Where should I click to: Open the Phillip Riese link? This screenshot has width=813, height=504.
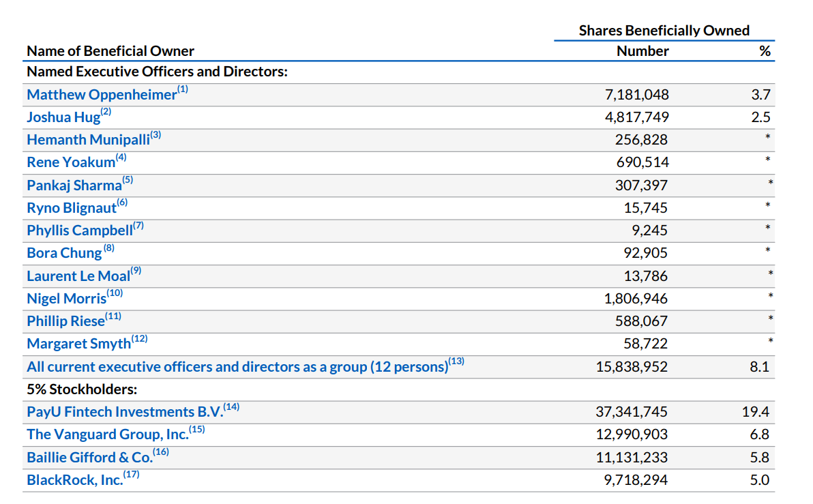[x=66, y=321]
